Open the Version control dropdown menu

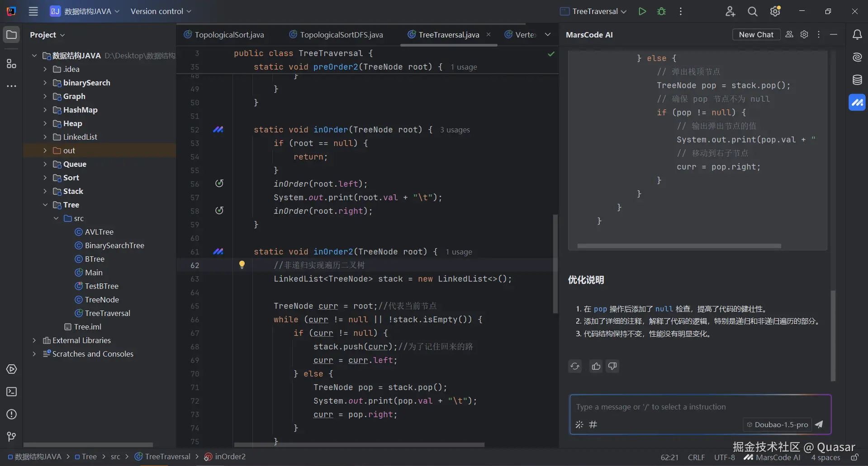[161, 11]
